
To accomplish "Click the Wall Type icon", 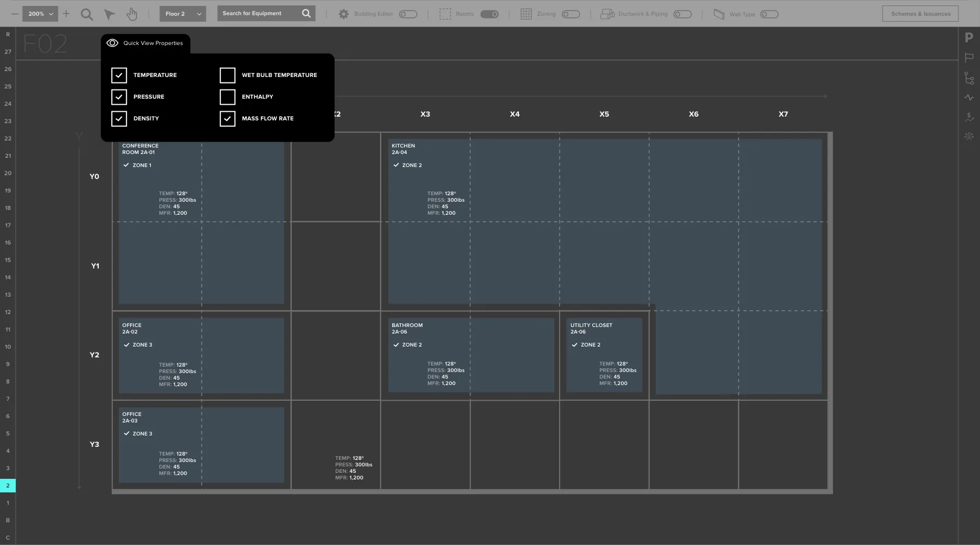I will click(719, 14).
